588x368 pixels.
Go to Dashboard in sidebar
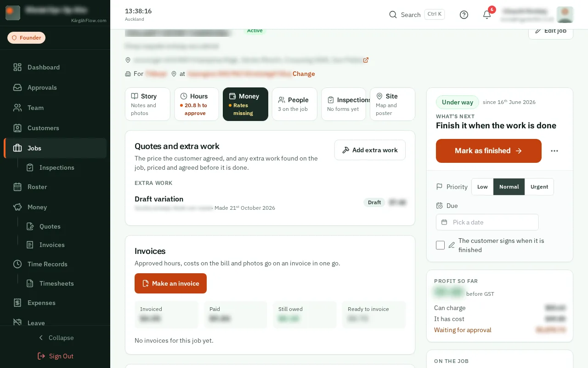click(55, 67)
